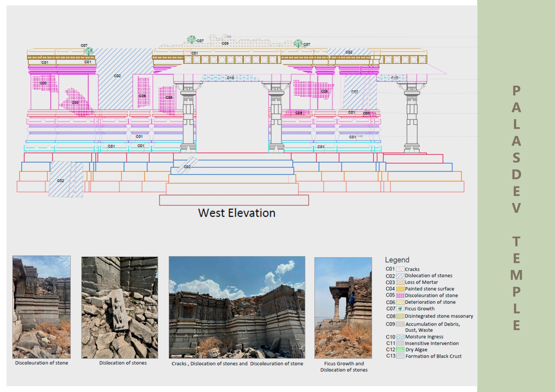Click the C09 debris label atop the drawing

(225, 43)
